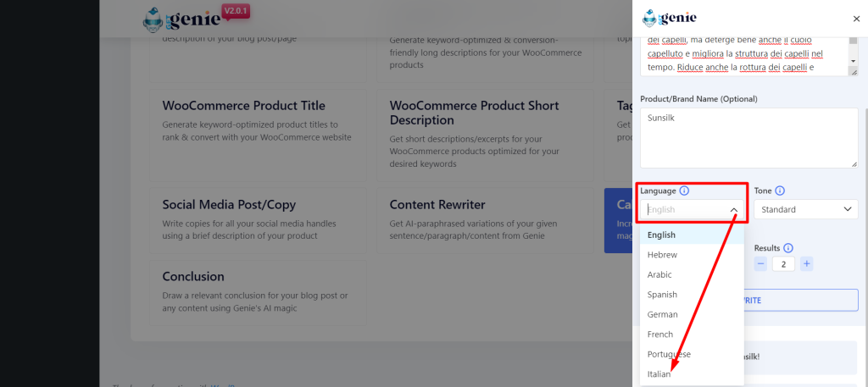Click the WRITE button
The image size is (868, 387).
[x=801, y=301]
